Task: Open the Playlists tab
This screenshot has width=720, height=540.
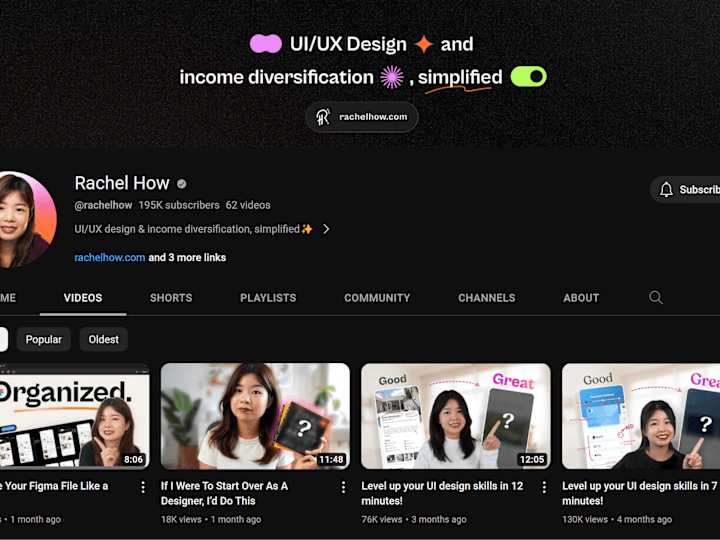Action: click(268, 298)
